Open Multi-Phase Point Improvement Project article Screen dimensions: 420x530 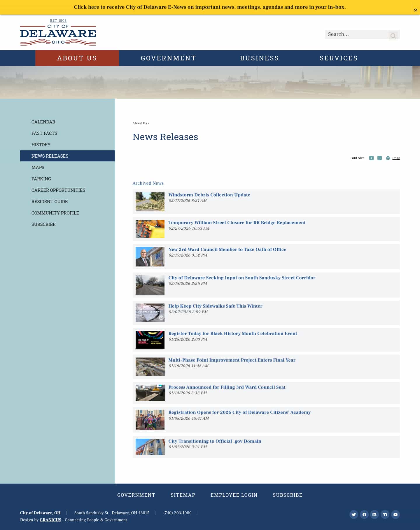232,360
